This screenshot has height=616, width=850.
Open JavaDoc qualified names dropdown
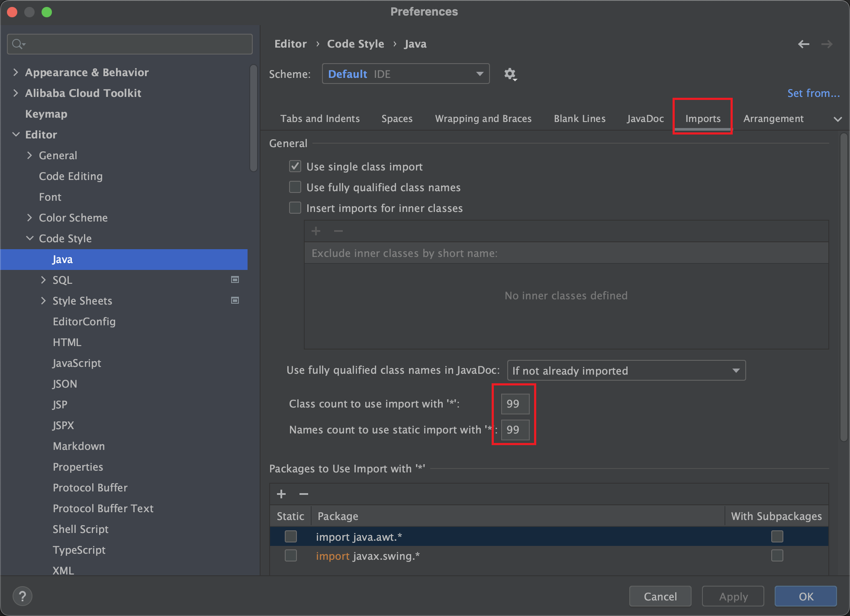click(626, 371)
